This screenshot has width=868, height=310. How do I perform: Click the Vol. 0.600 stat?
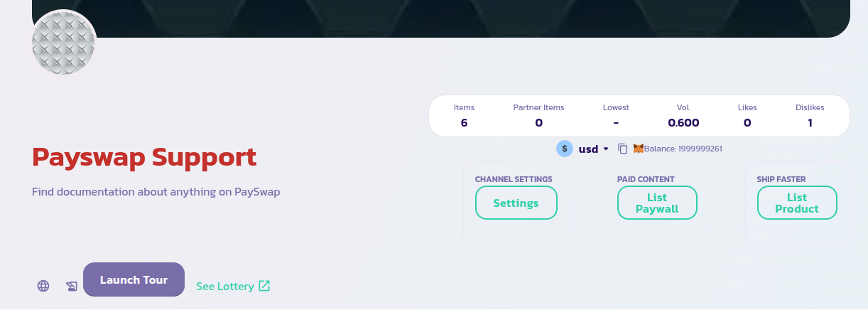(x=683, y=116)
